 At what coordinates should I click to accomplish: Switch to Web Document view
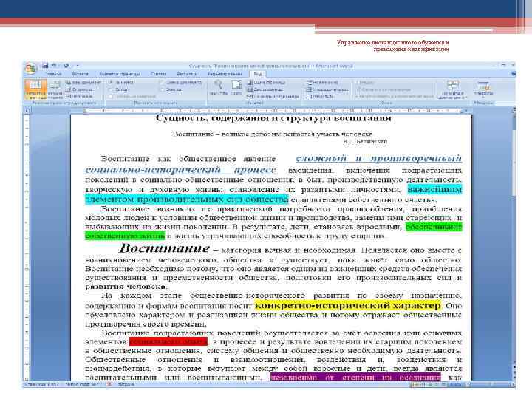pos(83,83)
